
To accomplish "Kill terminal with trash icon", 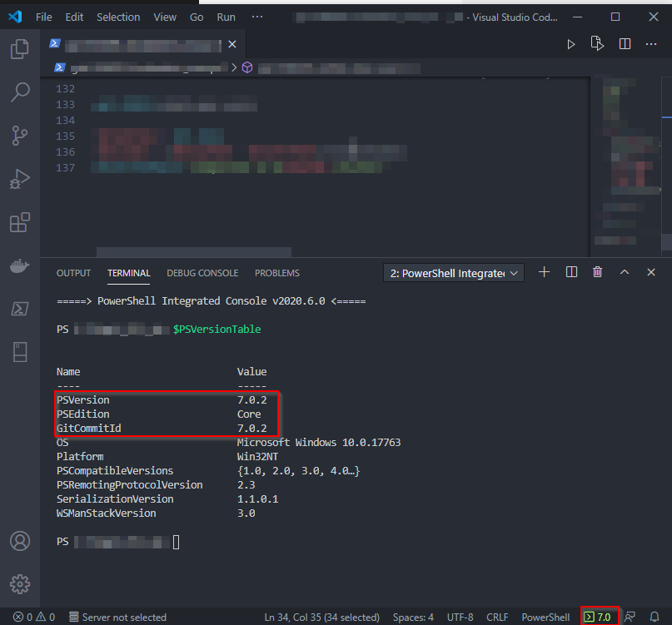I will tap(597, 272).
